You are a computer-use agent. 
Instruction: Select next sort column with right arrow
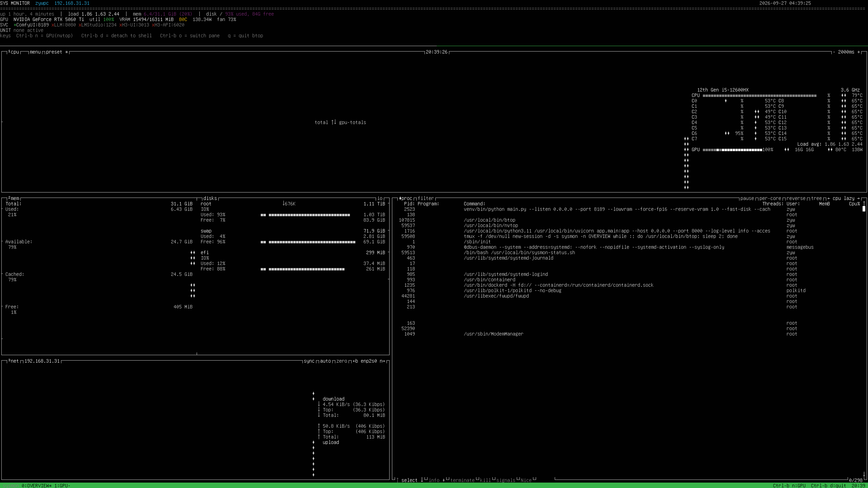[859, 198]
